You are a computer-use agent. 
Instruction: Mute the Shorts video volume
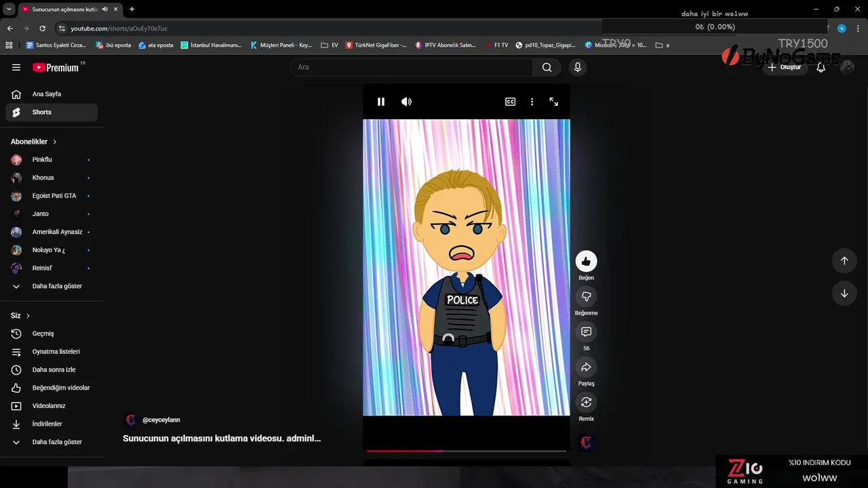click(406, 102)
